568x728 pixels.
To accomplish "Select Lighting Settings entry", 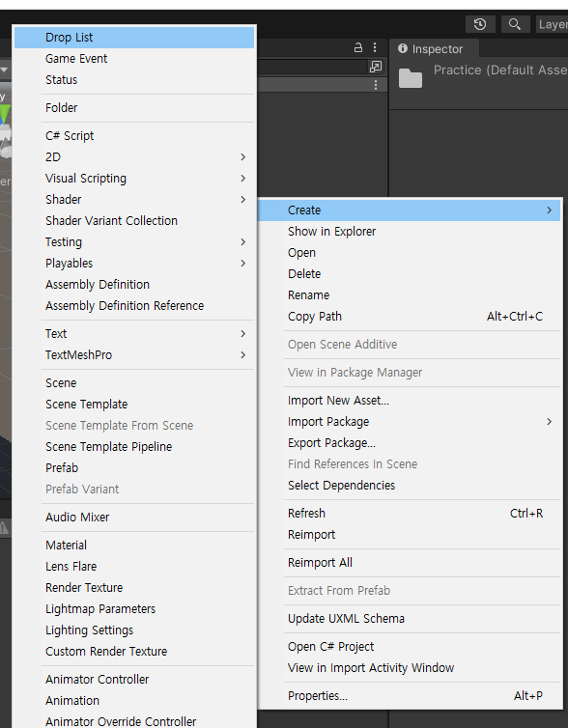I will tap(134, 630).
